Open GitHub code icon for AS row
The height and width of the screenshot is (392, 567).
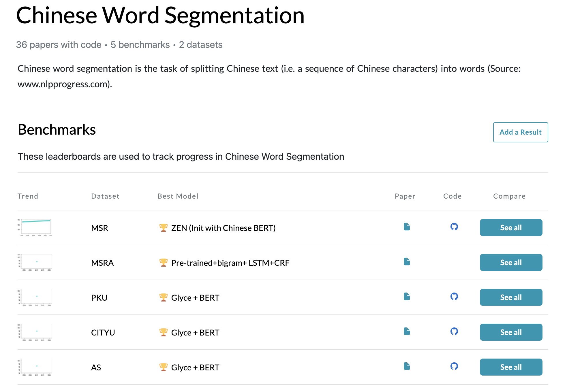454,366
